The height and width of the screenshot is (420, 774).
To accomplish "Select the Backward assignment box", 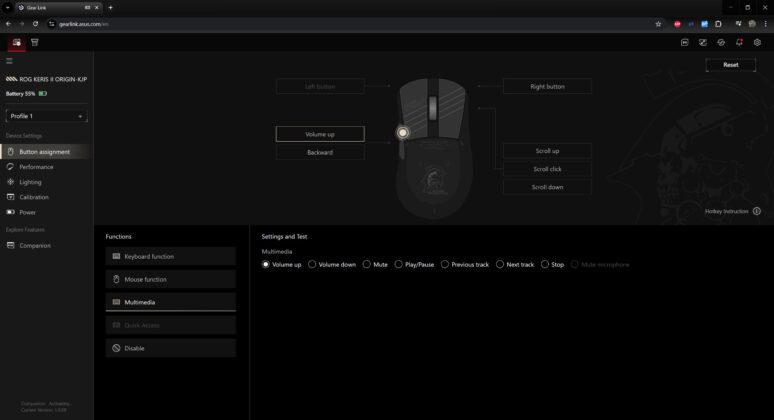I will click(320, 152).
